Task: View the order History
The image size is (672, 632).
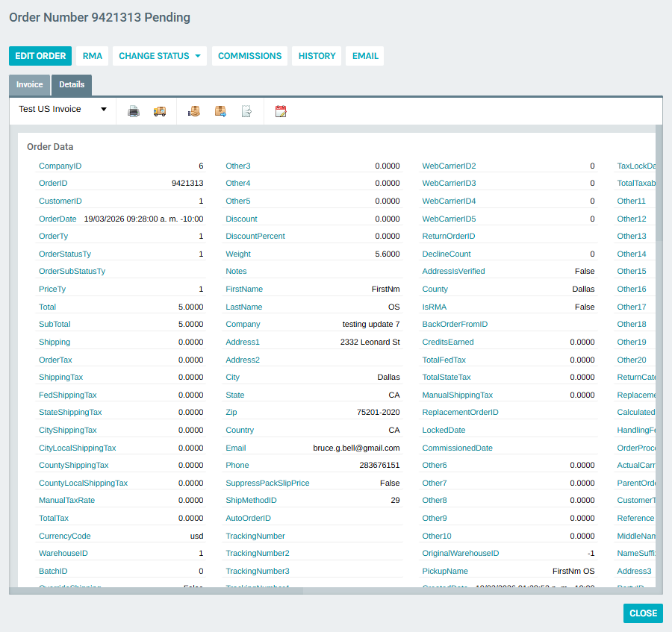Action: 317,56
